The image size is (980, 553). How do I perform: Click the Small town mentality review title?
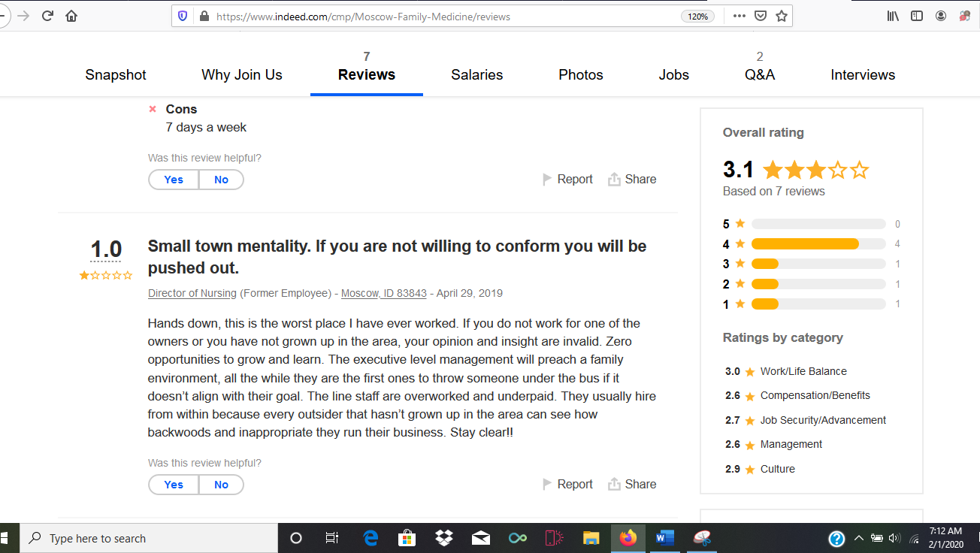397,257
